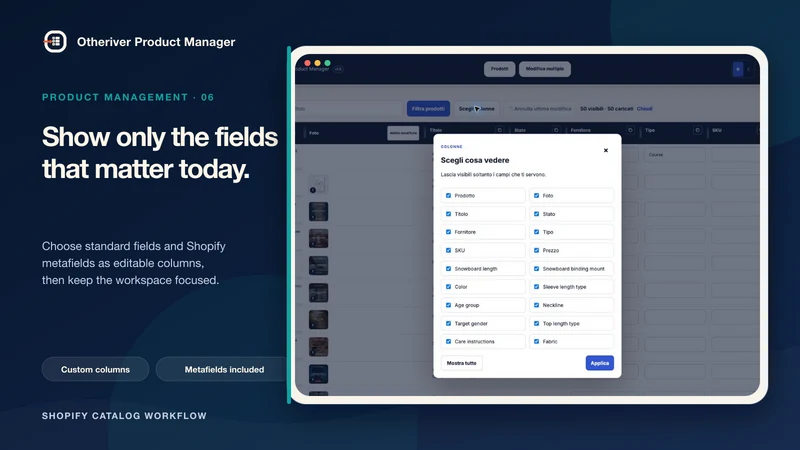The width and height of the screenshot is (800, 450).
Task: Click the '50 visibili · 50 caricati' status text
Action: 606,109
